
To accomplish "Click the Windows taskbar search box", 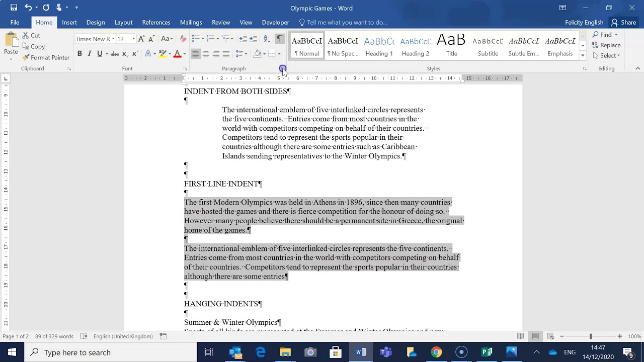I will (111, 352).
